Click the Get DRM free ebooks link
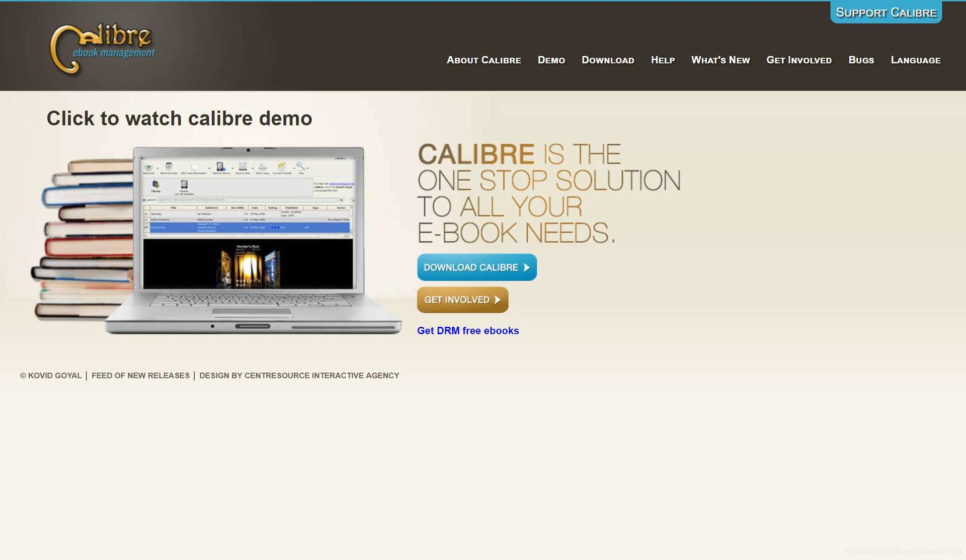This screenshot has width=966, height=560. point(468,330)
